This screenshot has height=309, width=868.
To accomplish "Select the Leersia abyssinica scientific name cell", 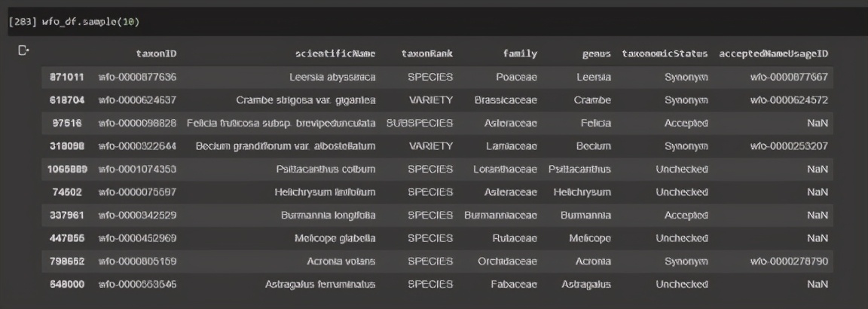I will (332, 77).
